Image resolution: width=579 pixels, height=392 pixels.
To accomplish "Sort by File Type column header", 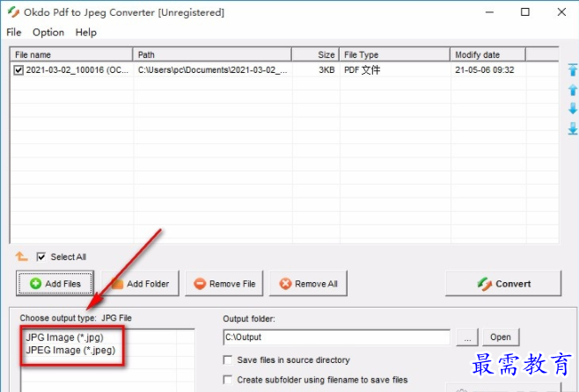I will (395, 54).
